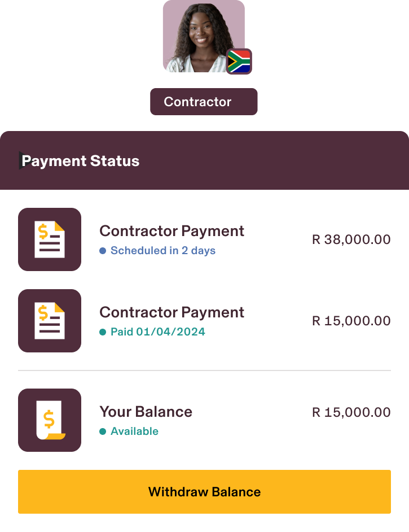
Task: Open the scheduled Contractor Payment entry
Action: click(x=204, y=239)
